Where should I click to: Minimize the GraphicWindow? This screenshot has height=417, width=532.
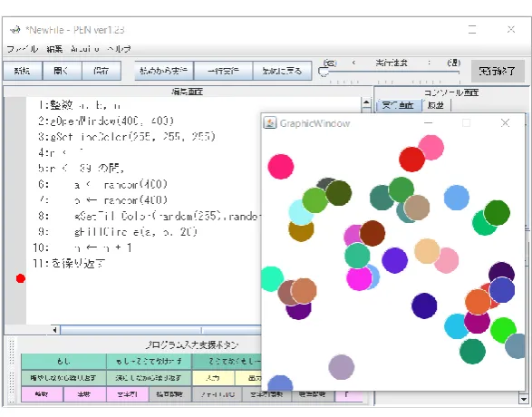point(429,122)
